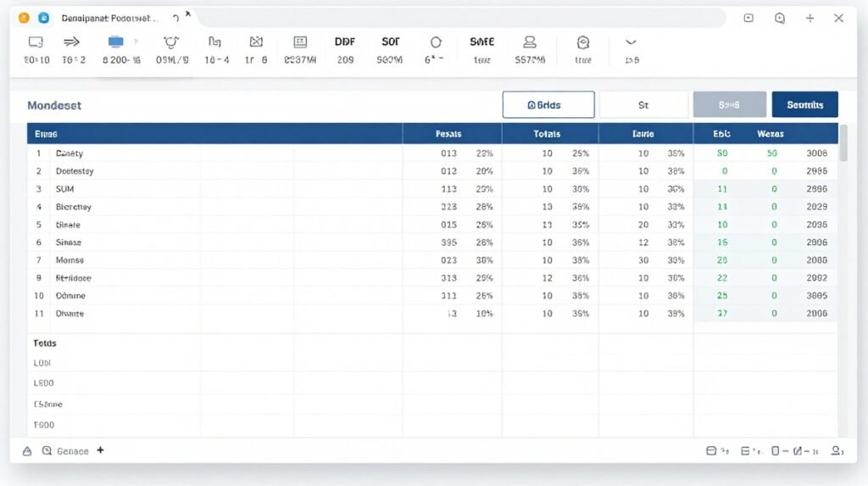This screenshot has height=486, width=868.
Task: Click the lock icon in the bottom bar
Action: tap(27, 451)
